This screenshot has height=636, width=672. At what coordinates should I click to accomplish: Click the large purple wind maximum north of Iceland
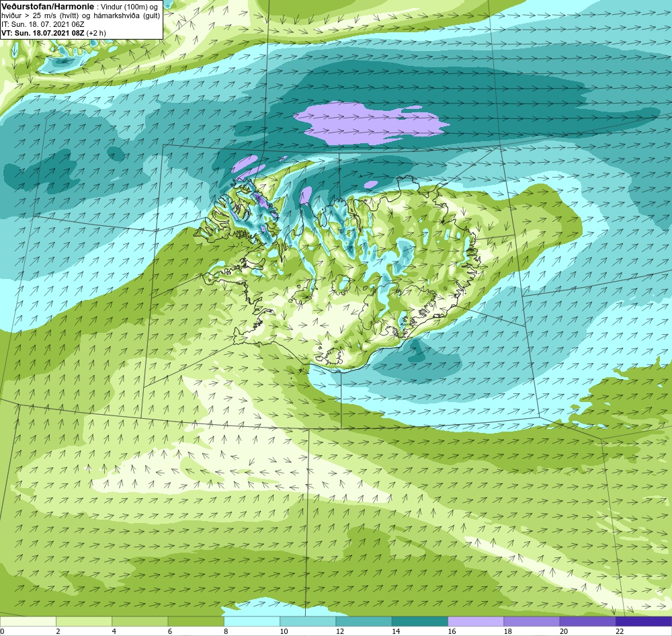pyautogui.click(x=371, y=123)
